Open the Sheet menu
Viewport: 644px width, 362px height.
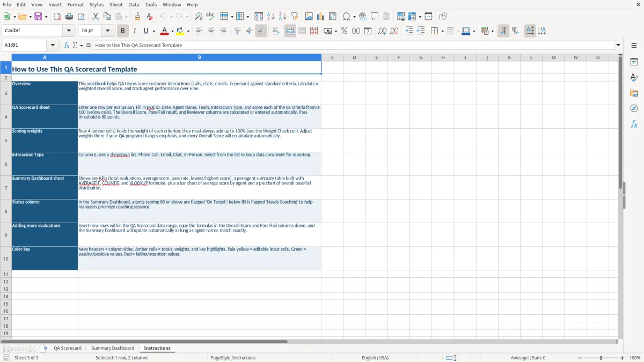click(116, 4)
